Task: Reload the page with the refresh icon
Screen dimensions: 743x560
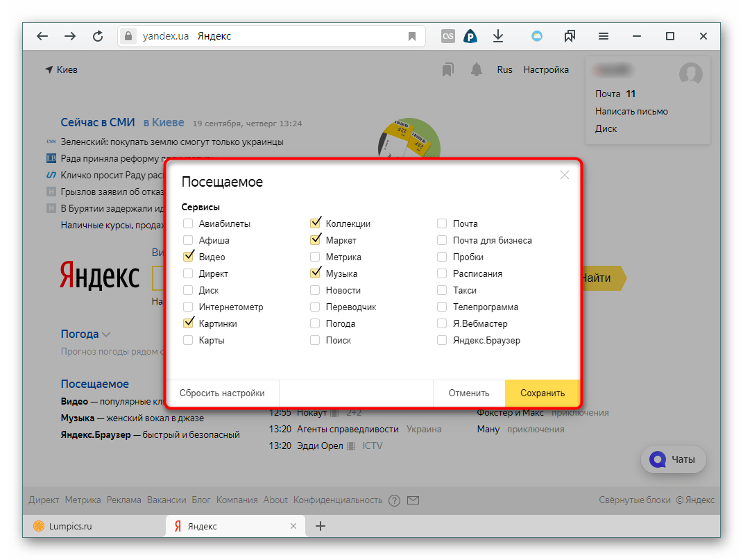Action: point(98,37)
